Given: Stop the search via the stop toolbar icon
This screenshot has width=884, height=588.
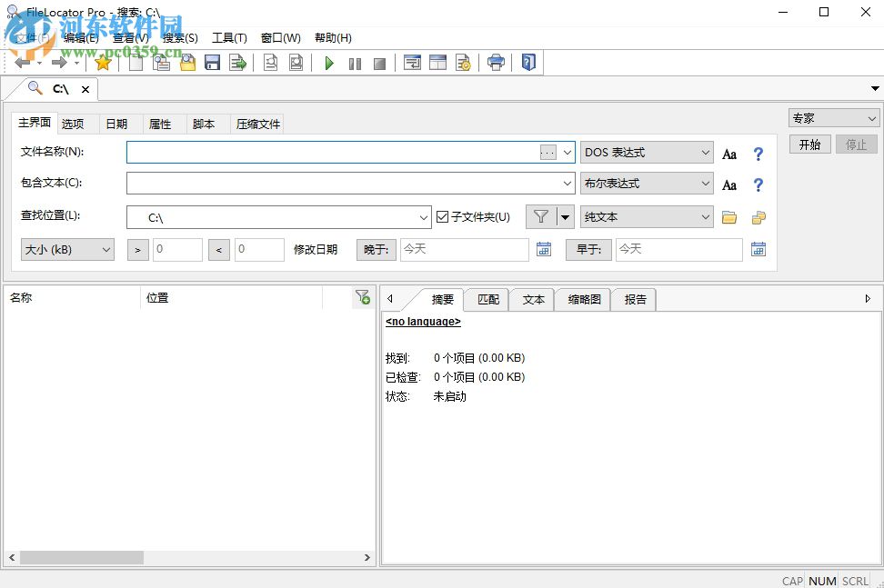Looking at the screenshot, I should 379,62.
